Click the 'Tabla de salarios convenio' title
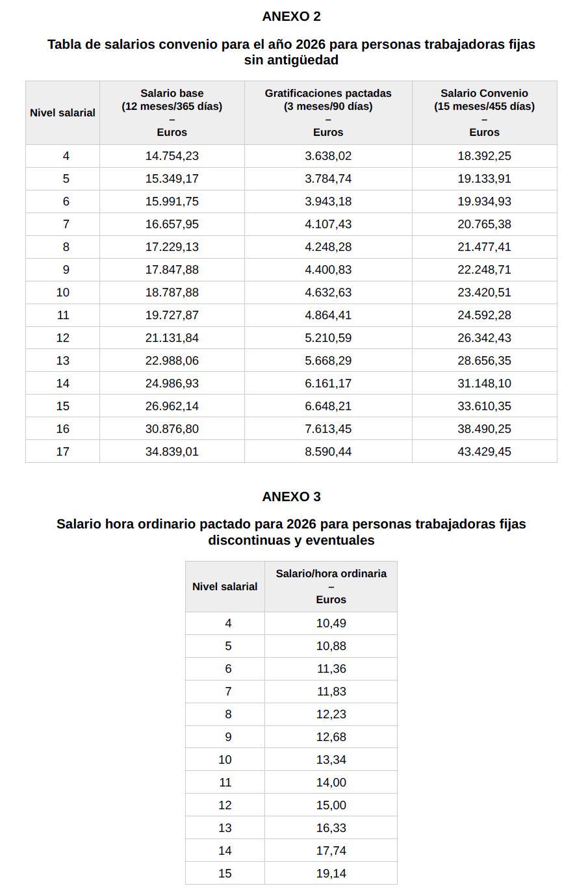This screenshot has height=895, width=588. 291,52
